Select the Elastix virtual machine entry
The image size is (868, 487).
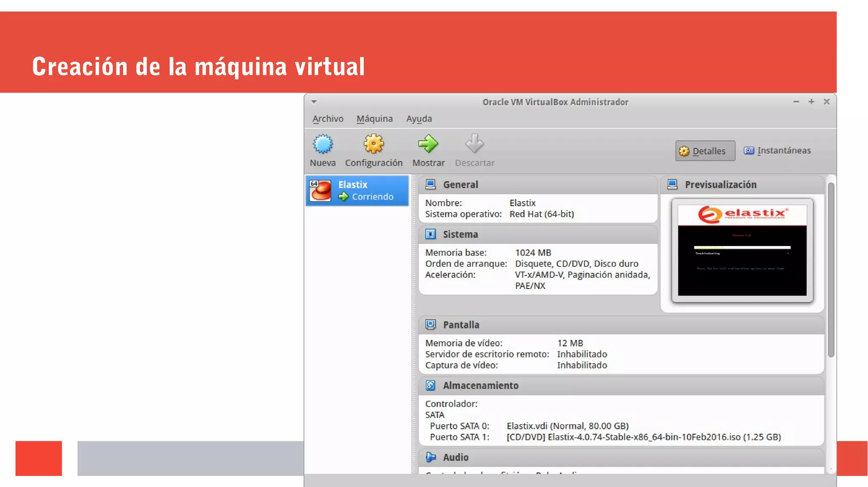click(x=357, y=191)
